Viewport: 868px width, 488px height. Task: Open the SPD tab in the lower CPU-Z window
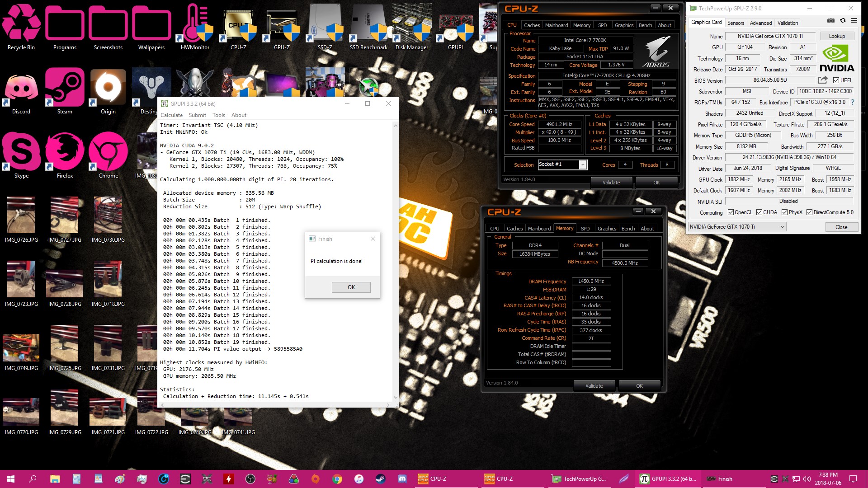click(585, 229)
